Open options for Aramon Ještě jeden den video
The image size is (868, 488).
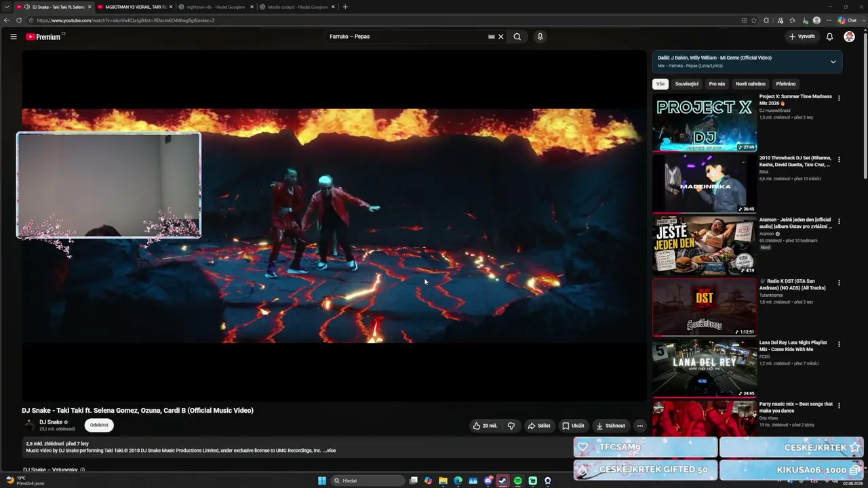(x=839, y=221)
